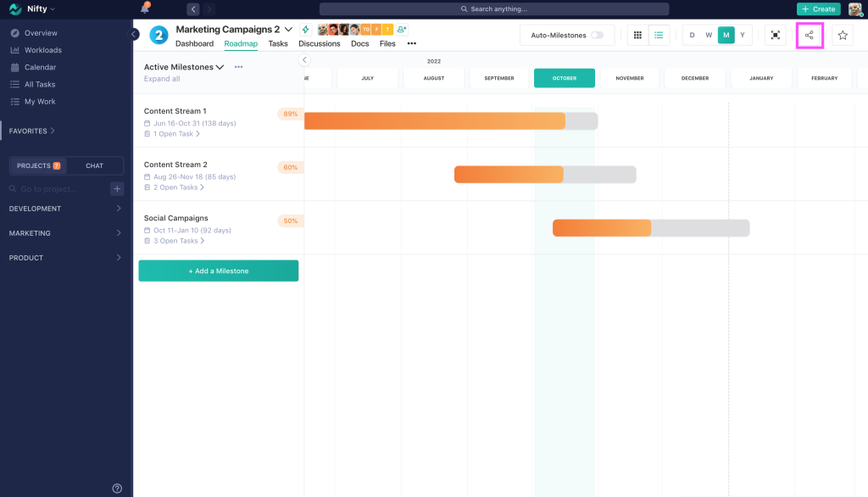Image resolution: width=868 pixels, height=497 pixels.
Task: Click the Add a Milestone button
Action: (218, 271)
